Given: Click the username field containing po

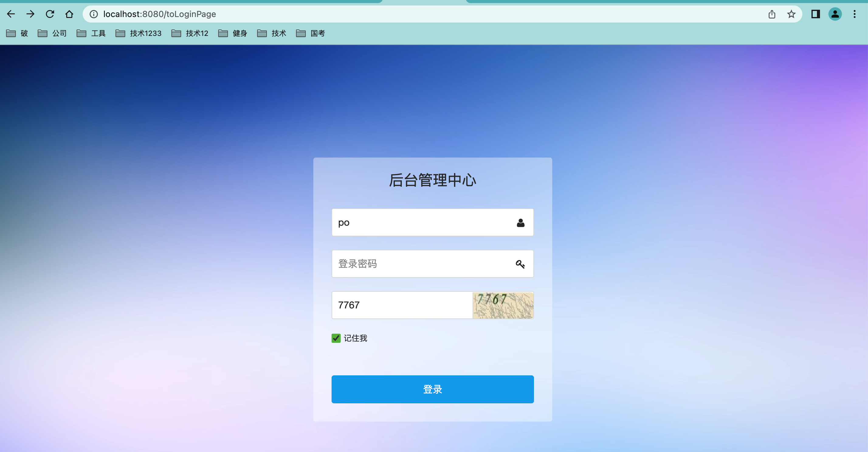Looking at the screenshot, I should (x=421, y=222).
